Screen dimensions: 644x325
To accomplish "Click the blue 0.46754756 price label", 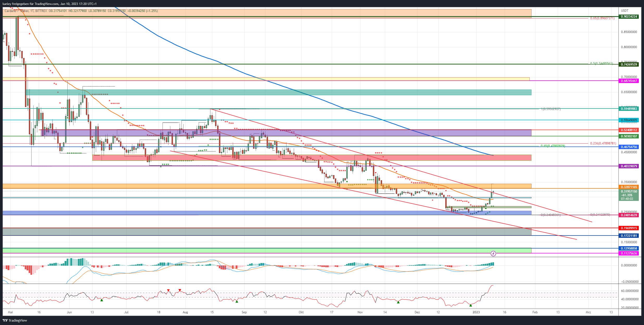I will coord(629,147).
